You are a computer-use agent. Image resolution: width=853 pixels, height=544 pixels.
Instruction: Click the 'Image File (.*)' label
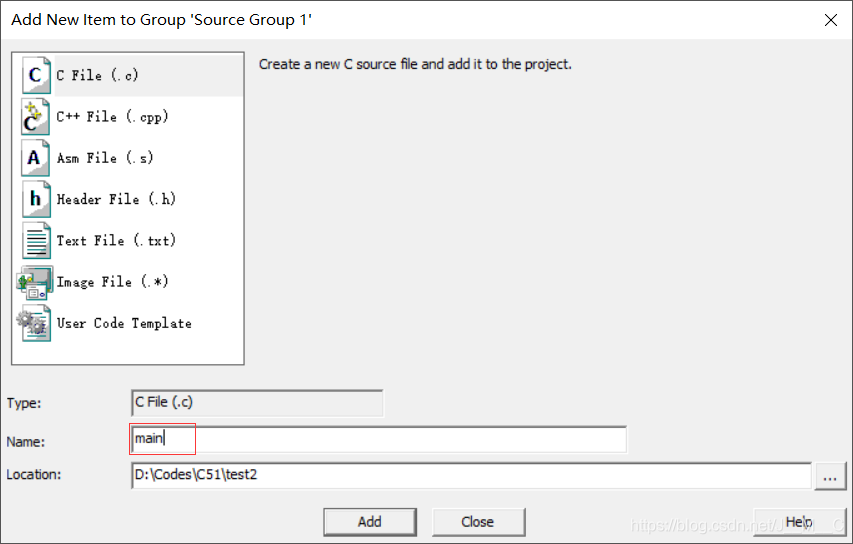coord(113,282)
